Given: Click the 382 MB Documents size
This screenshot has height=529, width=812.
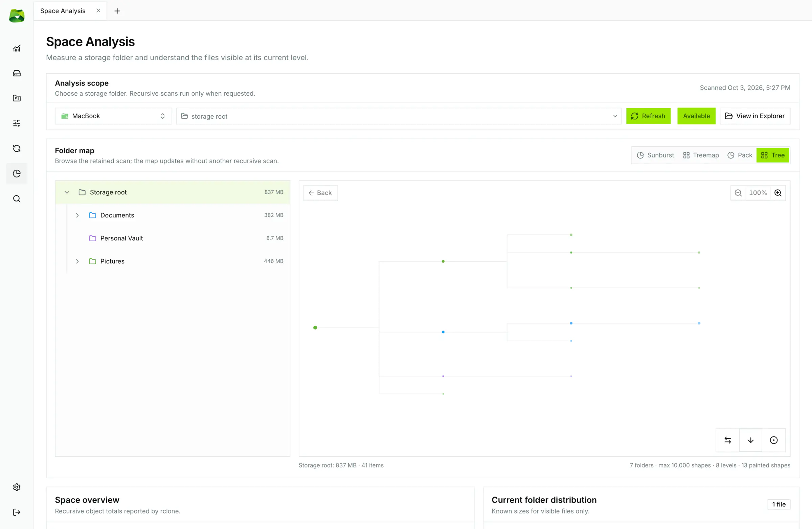Looking at the screenshot, I should [274, 215].
